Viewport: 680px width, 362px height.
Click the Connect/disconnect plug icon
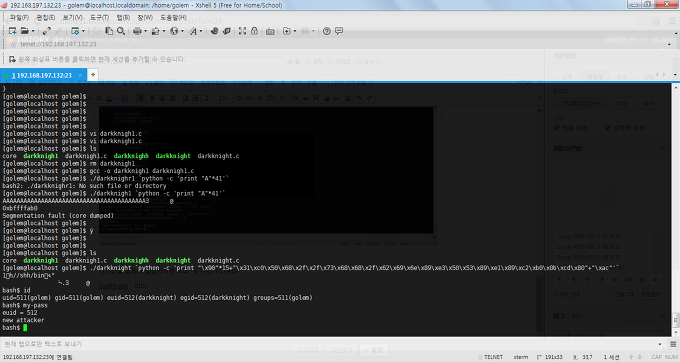coord(46,31)
